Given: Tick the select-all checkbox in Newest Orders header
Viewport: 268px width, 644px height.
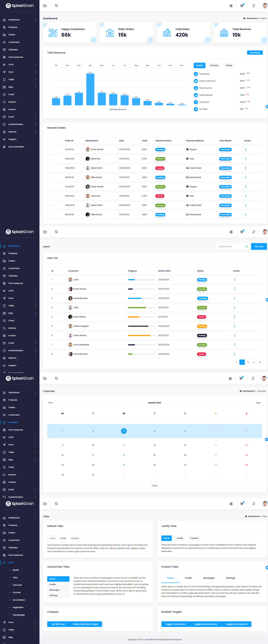Looking at the screenshot, I should point(53,141).
